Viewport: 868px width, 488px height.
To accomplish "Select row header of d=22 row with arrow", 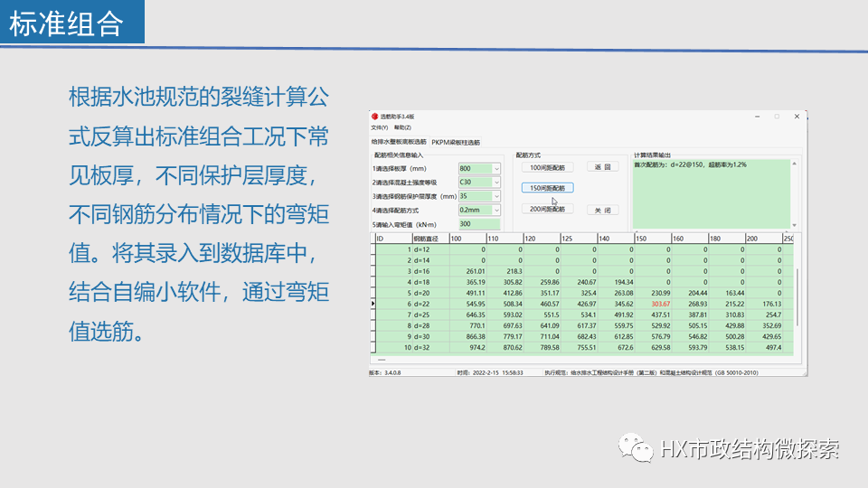I will (373, 304).
